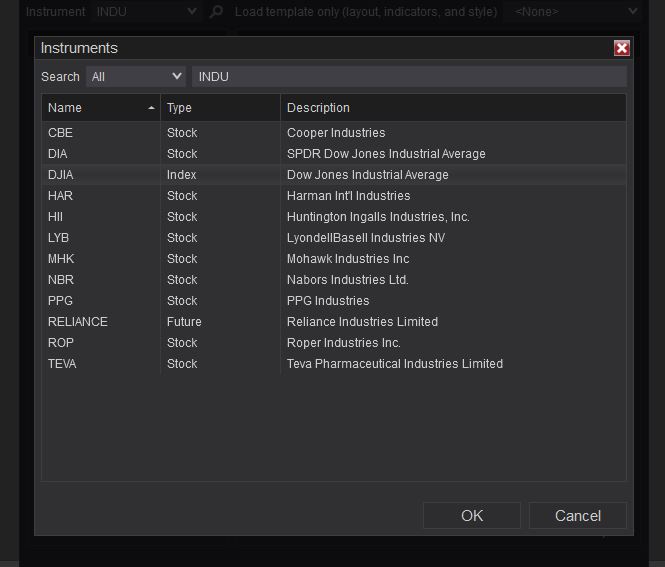Click Harman Int'l Industries description
The height and width of the screenshot is (567, 665).
point(349,196)
